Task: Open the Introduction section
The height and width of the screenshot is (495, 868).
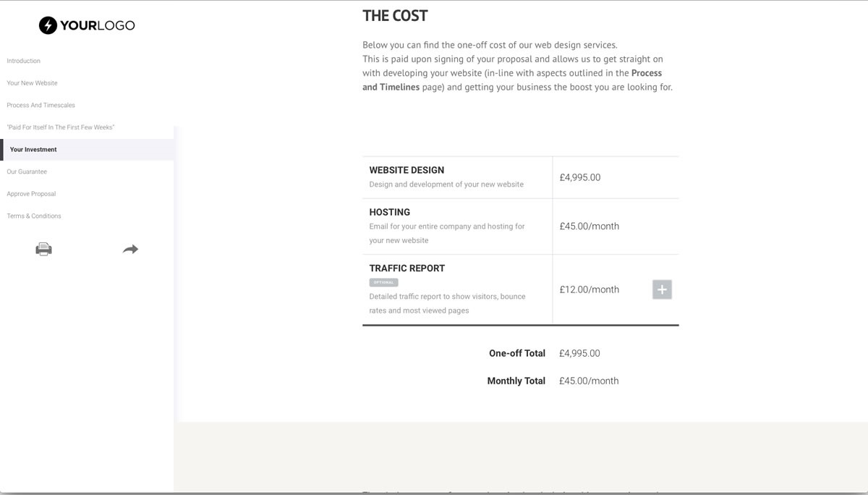Action: [x=24, y=61]
